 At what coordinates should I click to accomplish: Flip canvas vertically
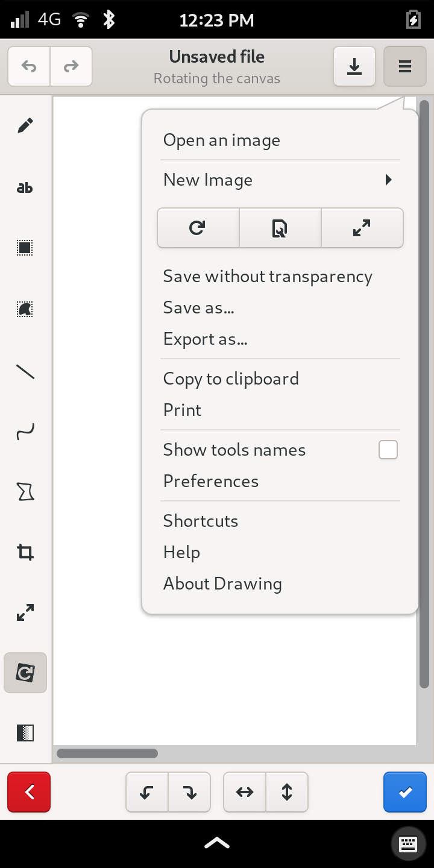[287, 792]
